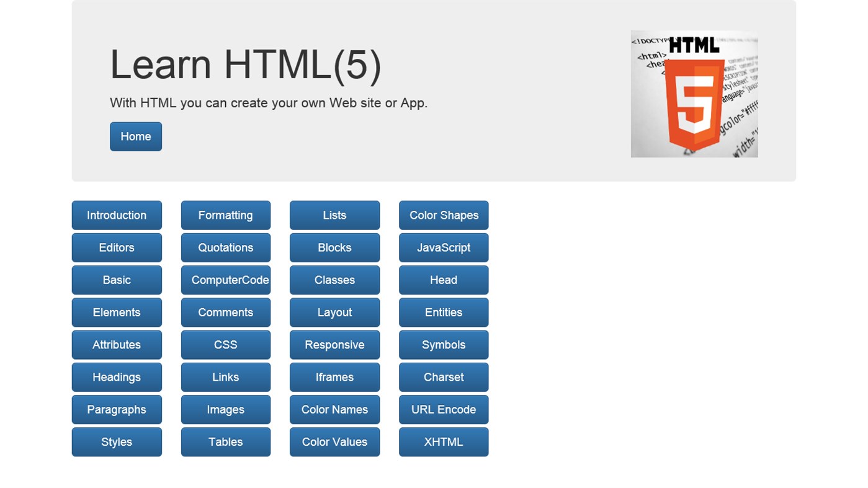This screenshot has width=868, height=488.
Task: Choose the ComputerCode lesson
Action: click(x=225, y=280)
